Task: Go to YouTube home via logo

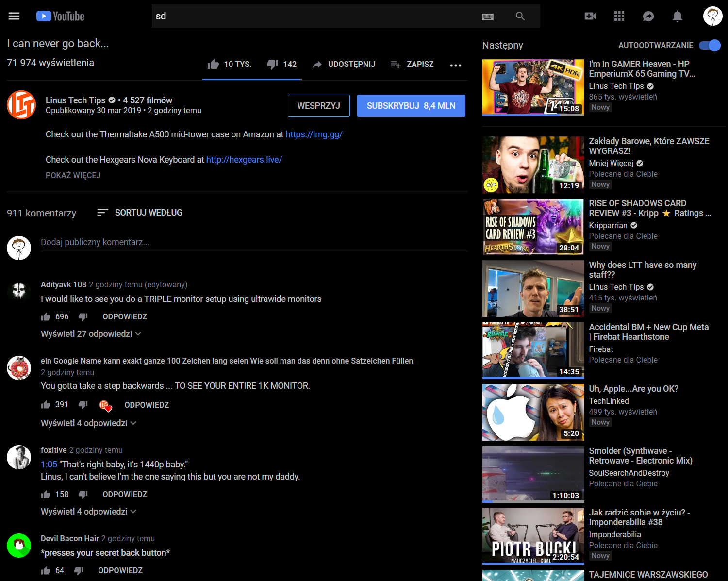Action: (x=60, y=16)
